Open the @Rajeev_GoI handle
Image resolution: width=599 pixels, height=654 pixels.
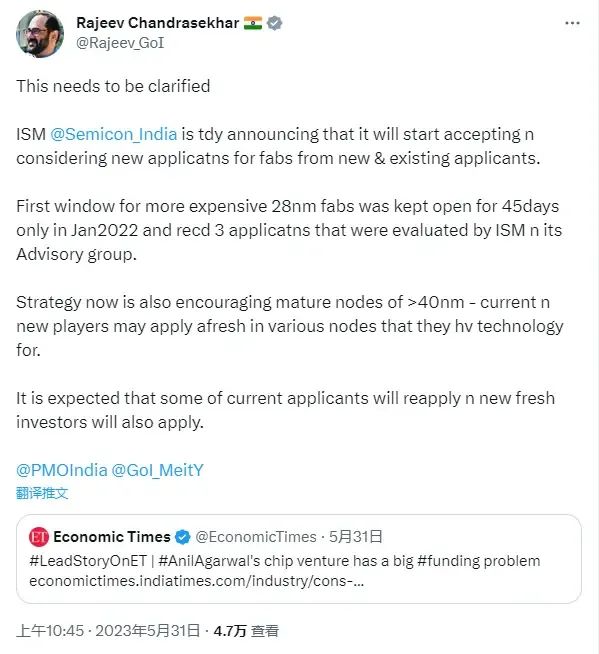tap(120, 43)
